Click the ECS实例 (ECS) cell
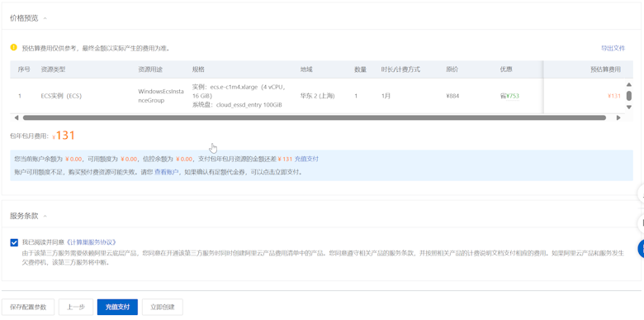The width and height of the screenshot is (644, 320). tap(61, 96)
